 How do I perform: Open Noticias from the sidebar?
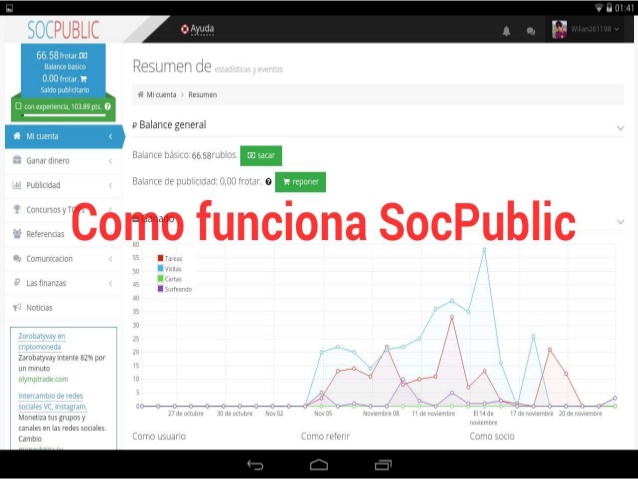point(39,308)
